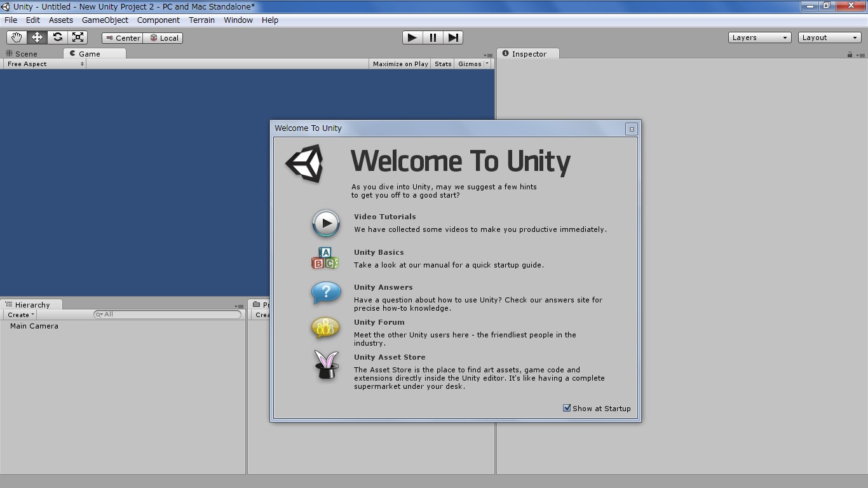Uncheck Show at Startup checkbox
Viewport: 868px width, 488px height.
tap(567, 408)
